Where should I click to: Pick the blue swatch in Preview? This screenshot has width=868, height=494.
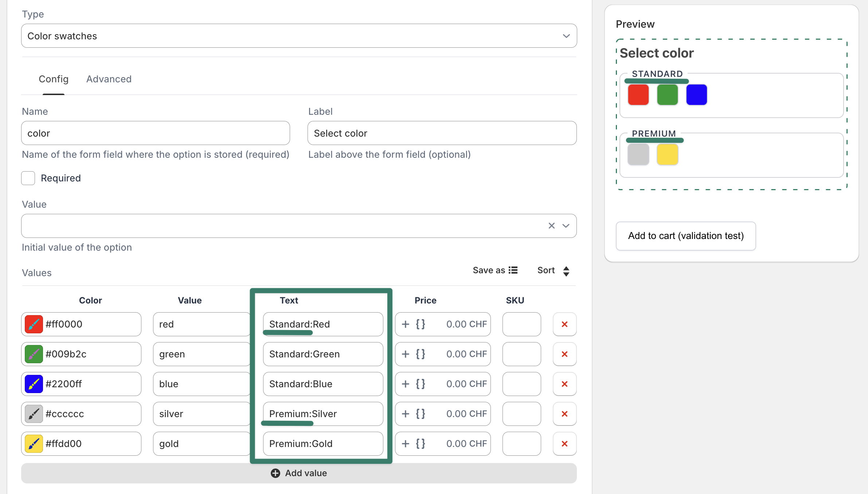(696, 95)
